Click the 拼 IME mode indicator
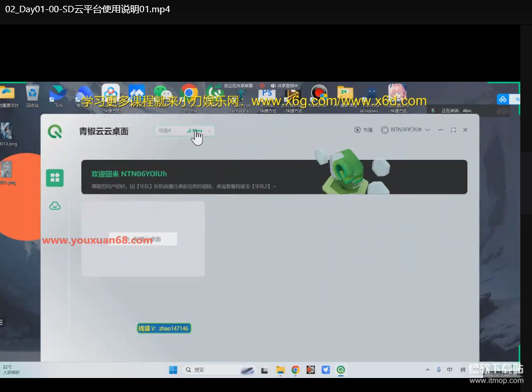Image resolution: width=532 pixels, height=392 pixels. click(x=463, y=370)
